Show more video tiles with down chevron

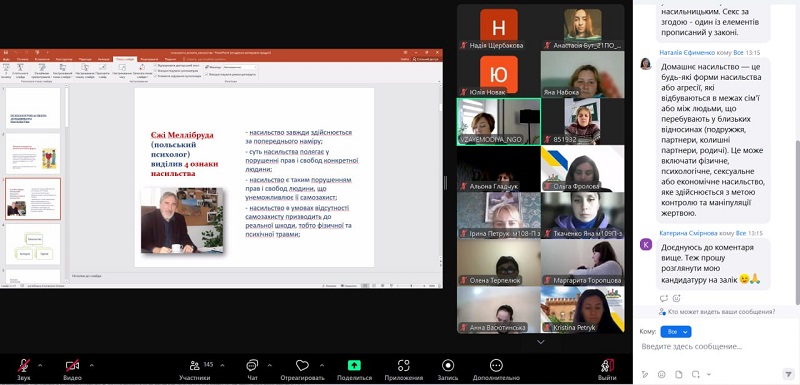pos(541,342)
